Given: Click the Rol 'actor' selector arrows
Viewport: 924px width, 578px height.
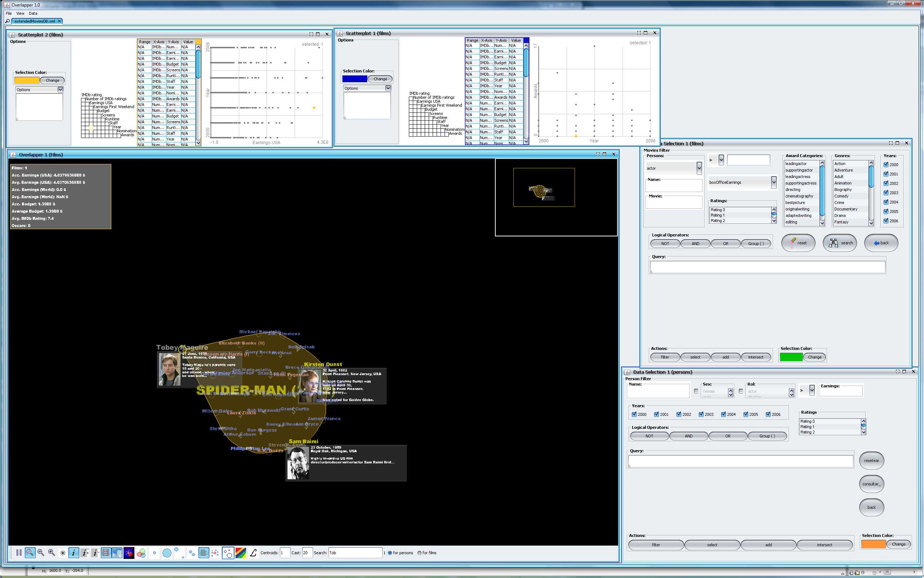Looking at the screenshot, I should (791, 392).
